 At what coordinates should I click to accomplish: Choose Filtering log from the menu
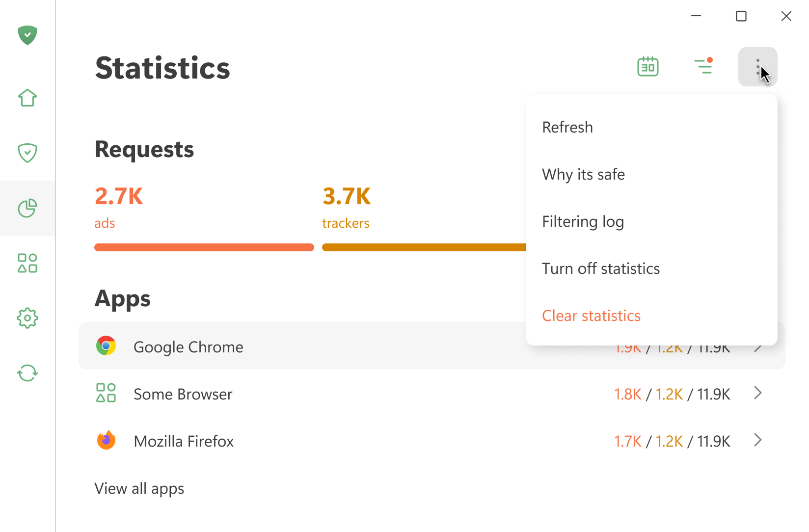pos(583,221)
